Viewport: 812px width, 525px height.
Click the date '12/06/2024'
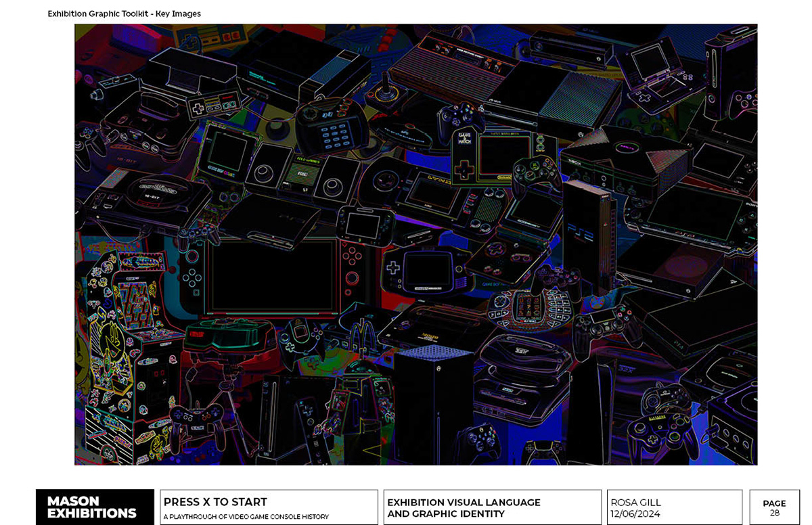[x=635, y=514]
